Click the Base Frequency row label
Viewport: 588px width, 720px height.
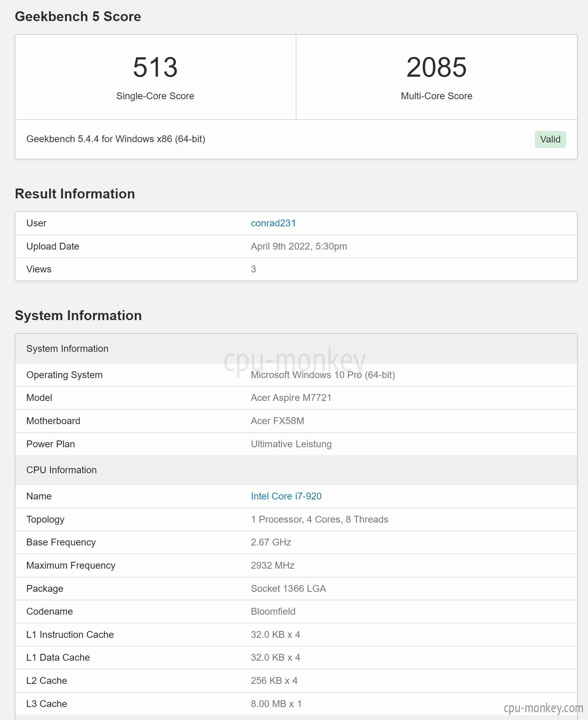coord(61,542)
